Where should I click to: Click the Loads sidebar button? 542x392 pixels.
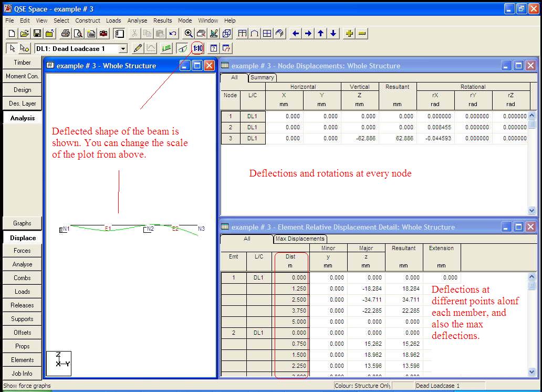(x=22, y=292)
